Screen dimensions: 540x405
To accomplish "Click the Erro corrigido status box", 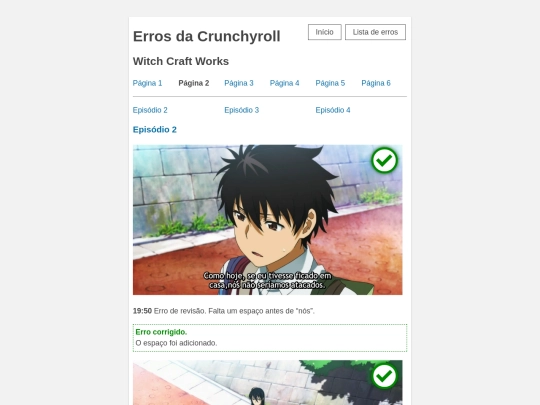I will coord(270,338).
